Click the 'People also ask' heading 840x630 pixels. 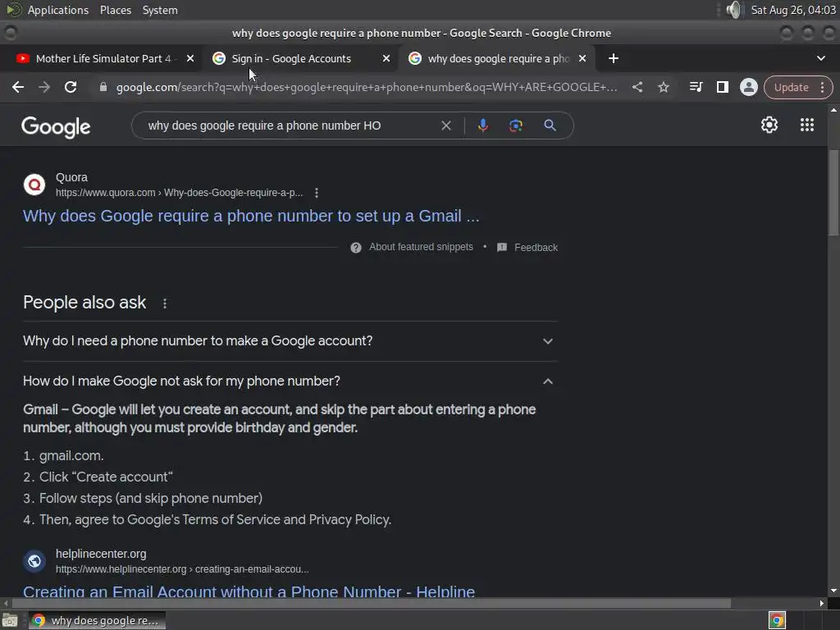click(84, 303)
